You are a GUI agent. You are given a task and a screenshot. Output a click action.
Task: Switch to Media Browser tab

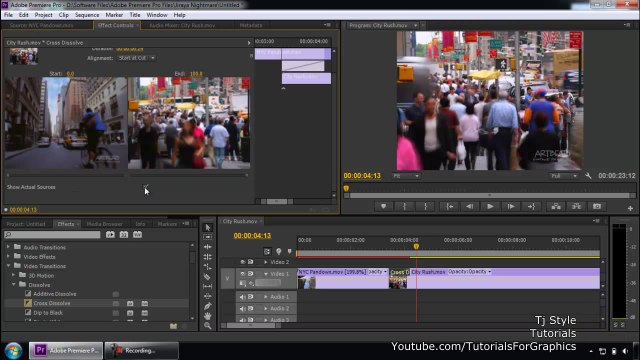[x=104, y=224]
